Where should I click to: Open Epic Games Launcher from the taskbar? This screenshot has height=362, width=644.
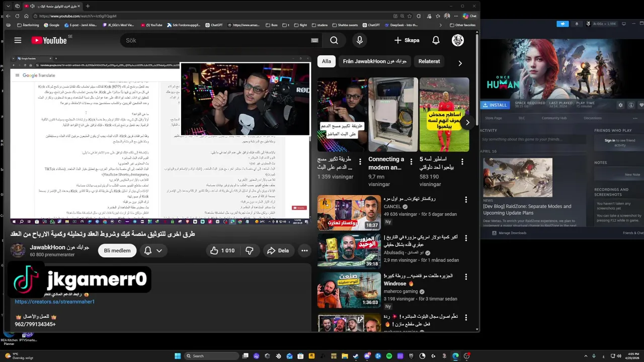tap(411, 356)
